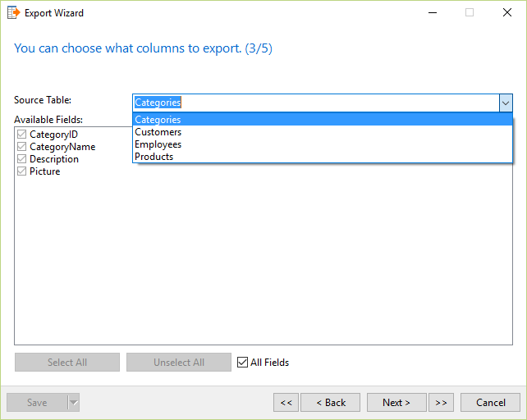Jump to first step with << button
The image size is (527, 420).
coord(286,402)
